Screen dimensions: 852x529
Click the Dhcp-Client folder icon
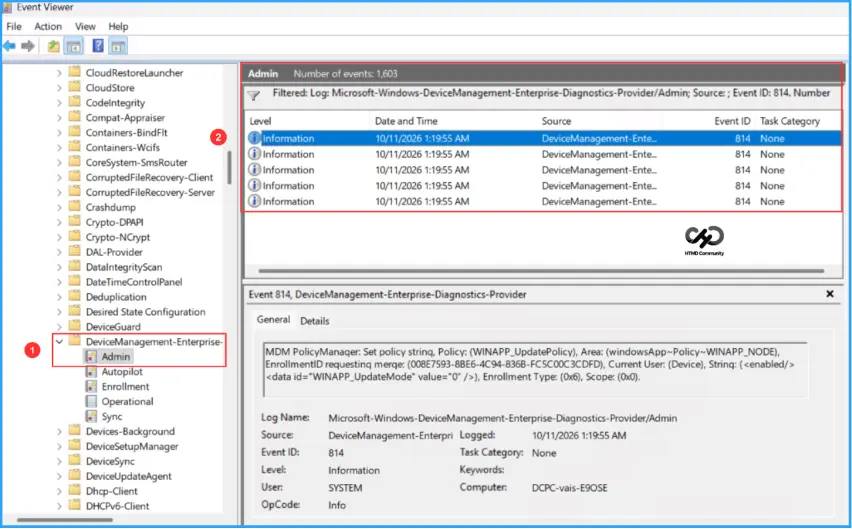(x=75, y=491)
